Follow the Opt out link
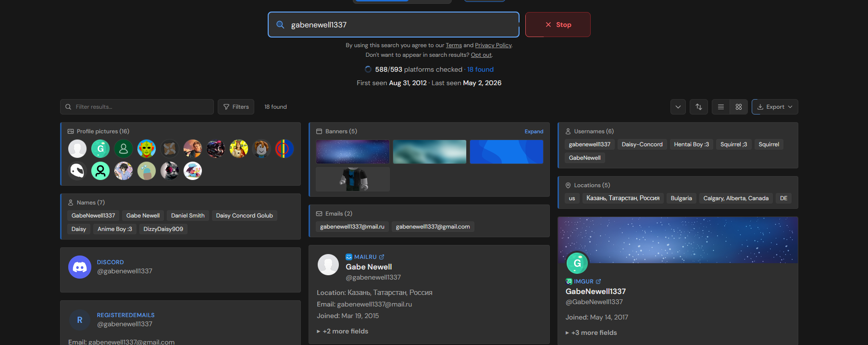Viewport: 868px width, 345px height. point(481,55)
